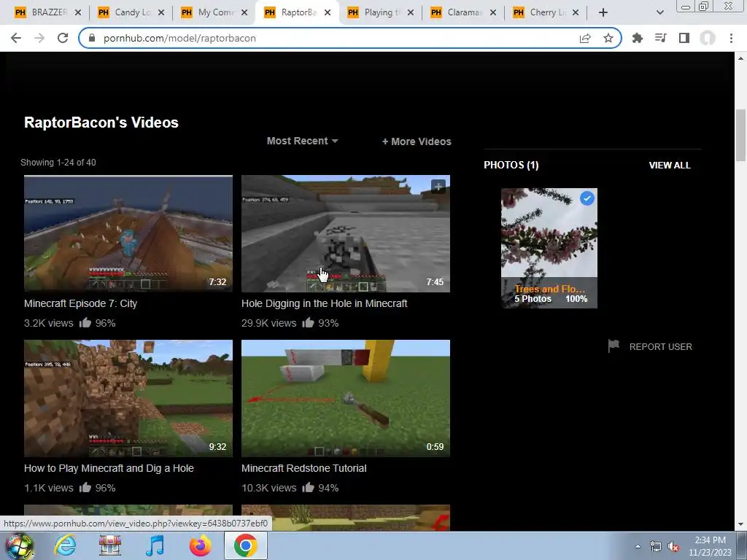Screen dimensions: 747x560
Task: Open the Windows Start button
Action: [20, 545]
